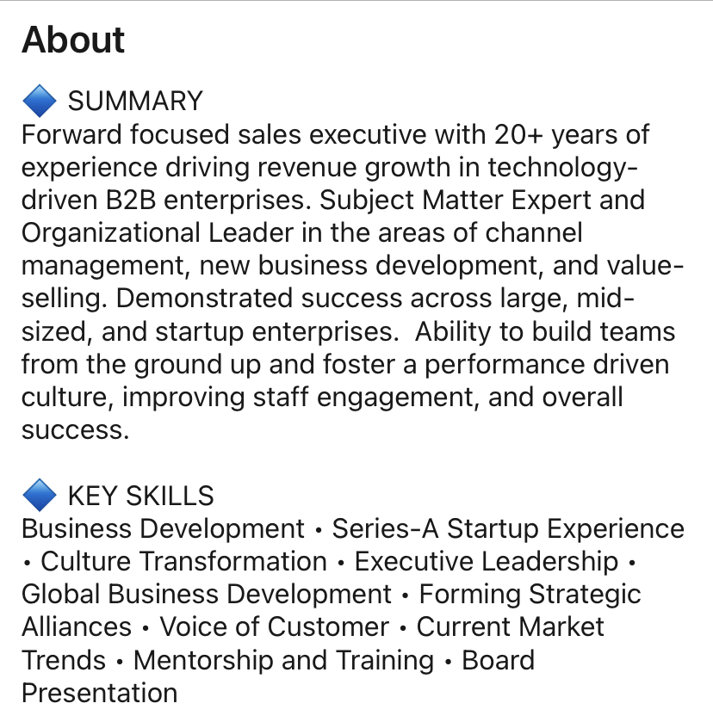The image size is (713, 728).
Task: Click the SUMMARY heading text
Action: (x=135, y=102)
